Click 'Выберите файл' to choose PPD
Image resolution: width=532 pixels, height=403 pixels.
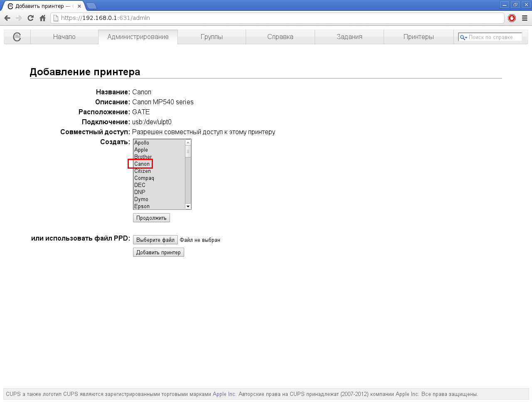coord(155,240)
